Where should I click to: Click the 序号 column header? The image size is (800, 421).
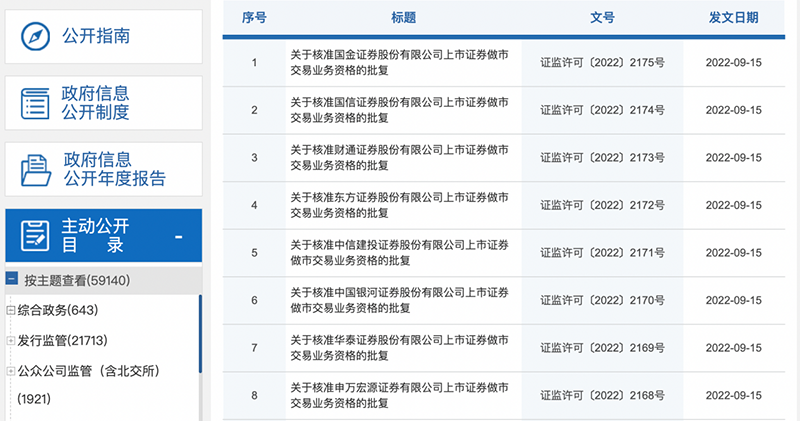[254, 18]
